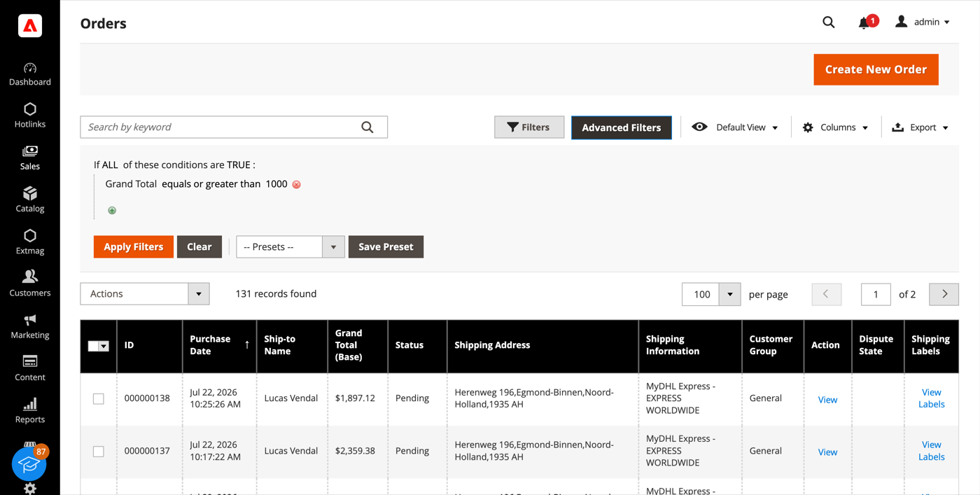This screenshot has width=980, height=495.
Task: Open the Reports sidebar menu
Action: [x=30, y=411]
